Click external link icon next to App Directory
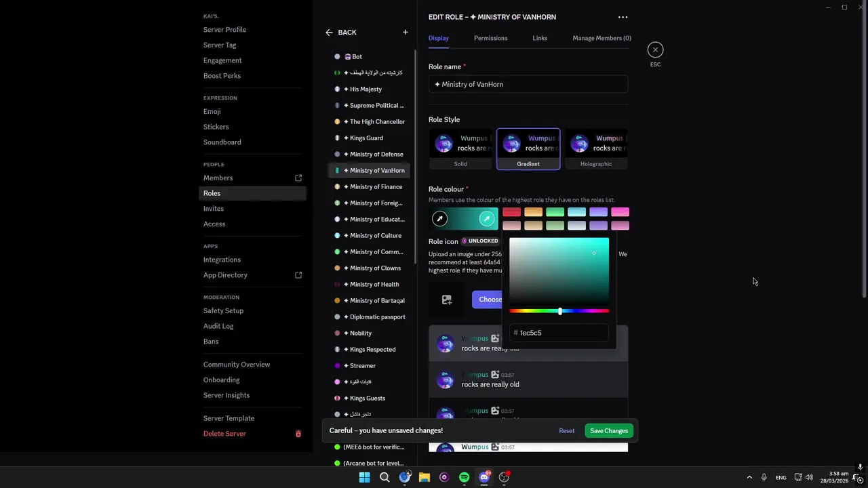 coord(298,275)
